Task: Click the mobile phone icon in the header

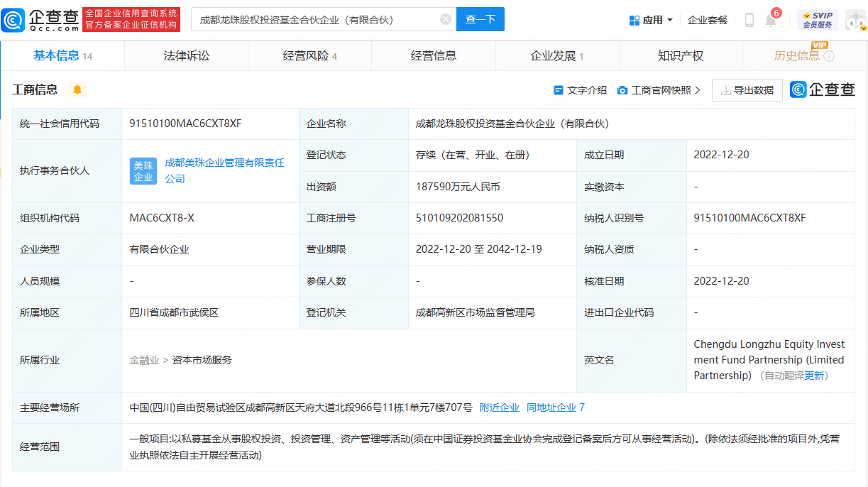Action: [x=749, y=20]
